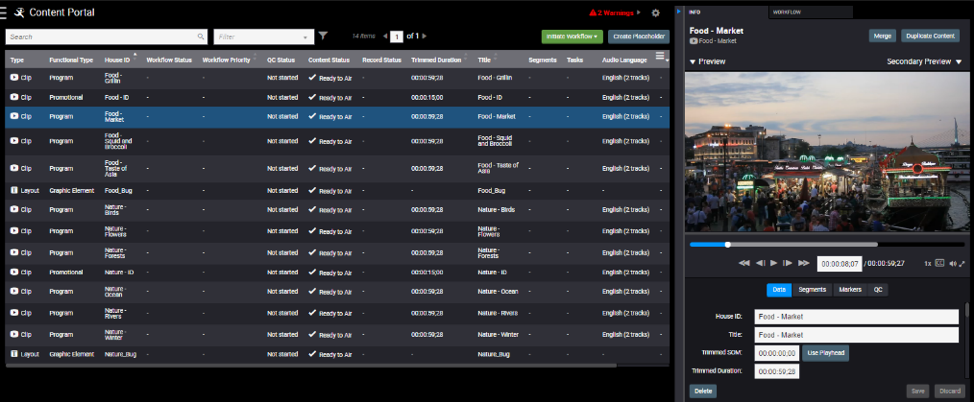Open the column chooser menu icon
974x402 pixels.
[660, 57]
